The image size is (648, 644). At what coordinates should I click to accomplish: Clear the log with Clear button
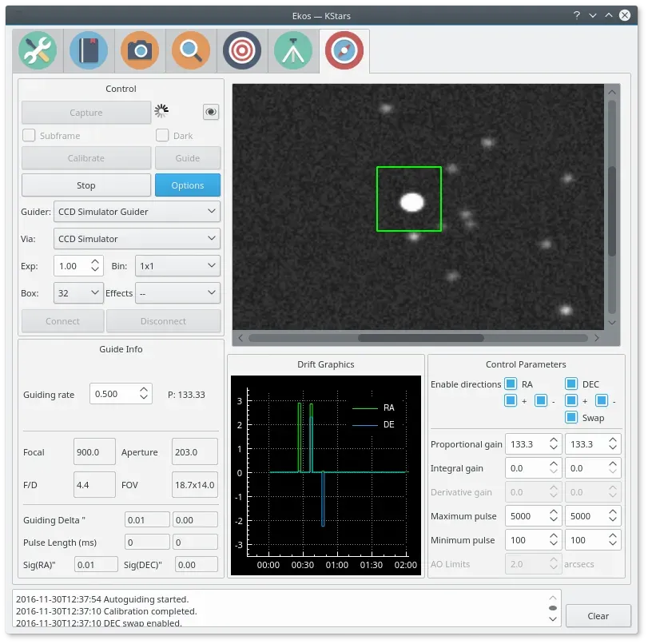(598, 616)
